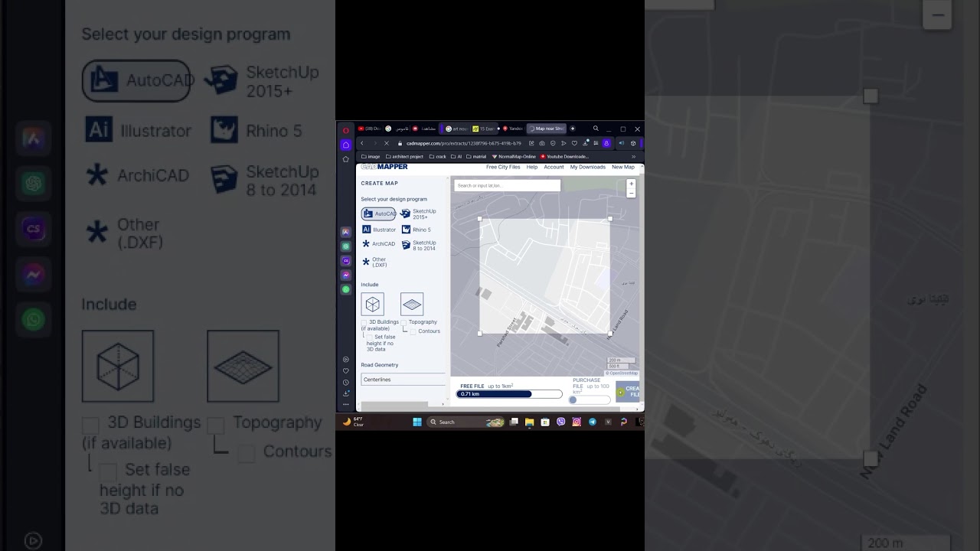The image size is (980, 551).
Task: Open the image bookmark folder
Action: point(371,156)
